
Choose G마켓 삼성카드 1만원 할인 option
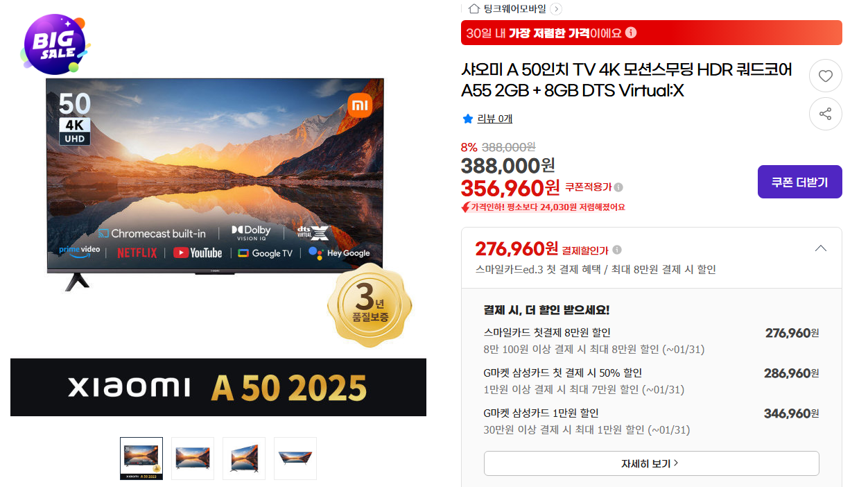[x=651, y=421]
